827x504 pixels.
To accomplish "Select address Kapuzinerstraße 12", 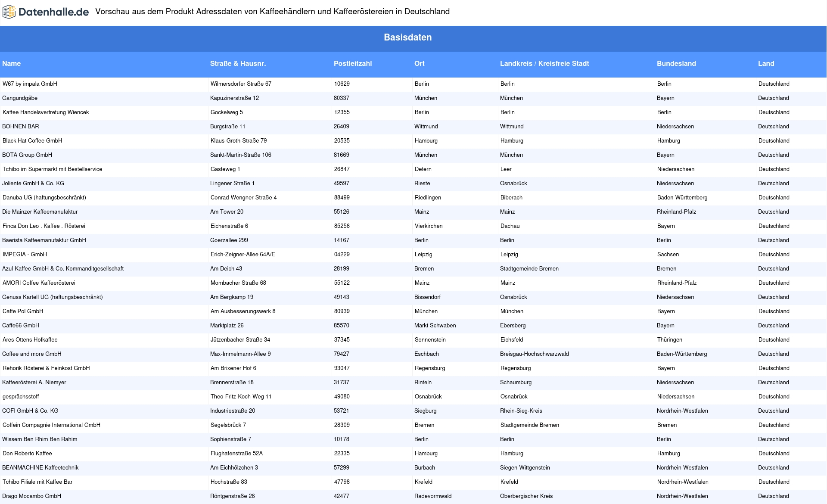I will pos(234,98).
